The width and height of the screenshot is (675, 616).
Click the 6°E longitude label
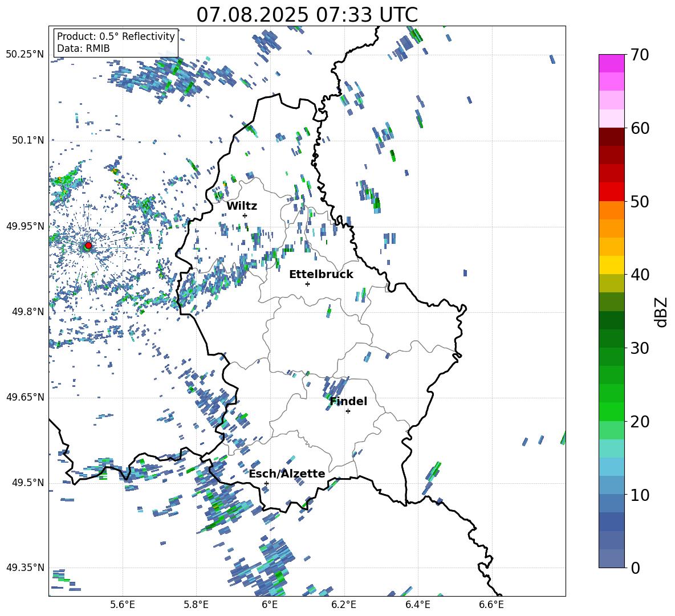(270, 605)
